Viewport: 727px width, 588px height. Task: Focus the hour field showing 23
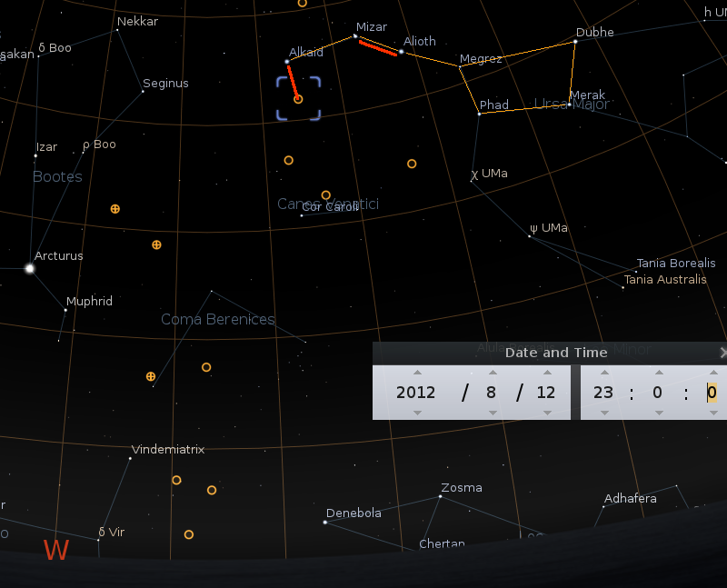(603, 393)
